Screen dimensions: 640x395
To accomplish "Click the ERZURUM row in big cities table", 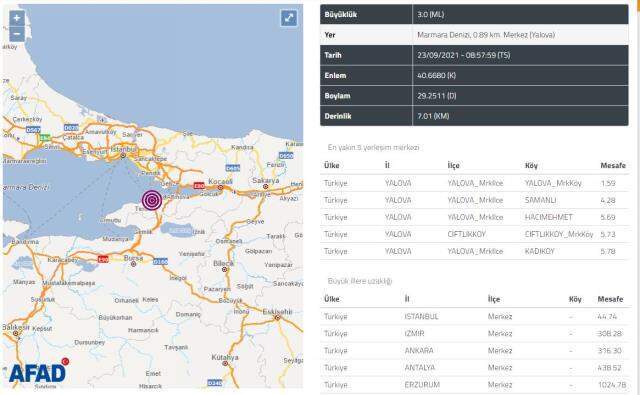I will [x=475, y=385].
